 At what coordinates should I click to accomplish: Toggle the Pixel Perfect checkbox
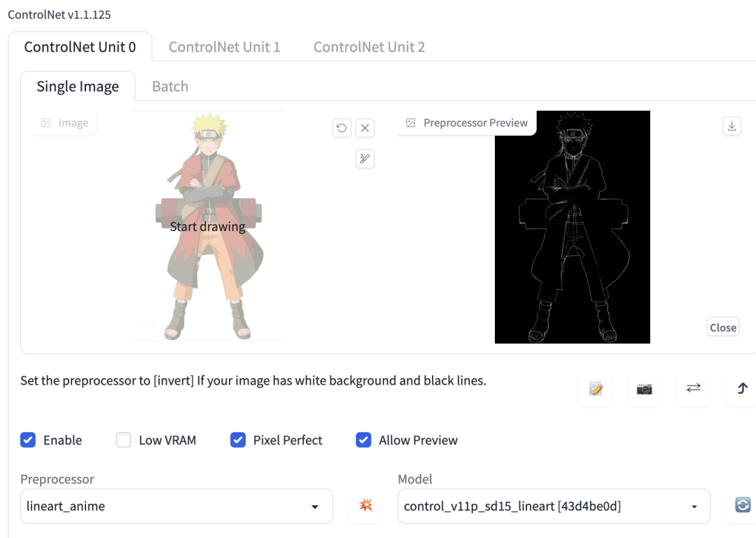click(238, 440)
